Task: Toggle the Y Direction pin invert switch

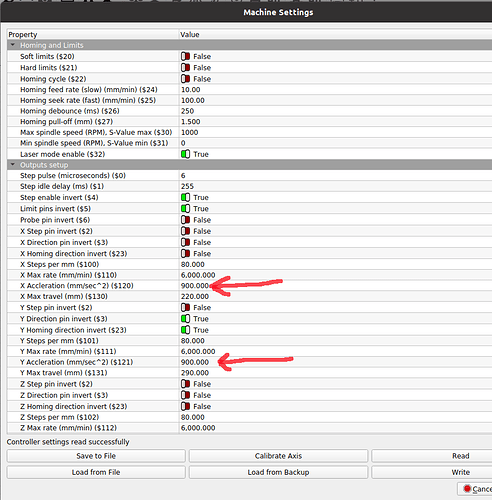Action: (185, 319)
